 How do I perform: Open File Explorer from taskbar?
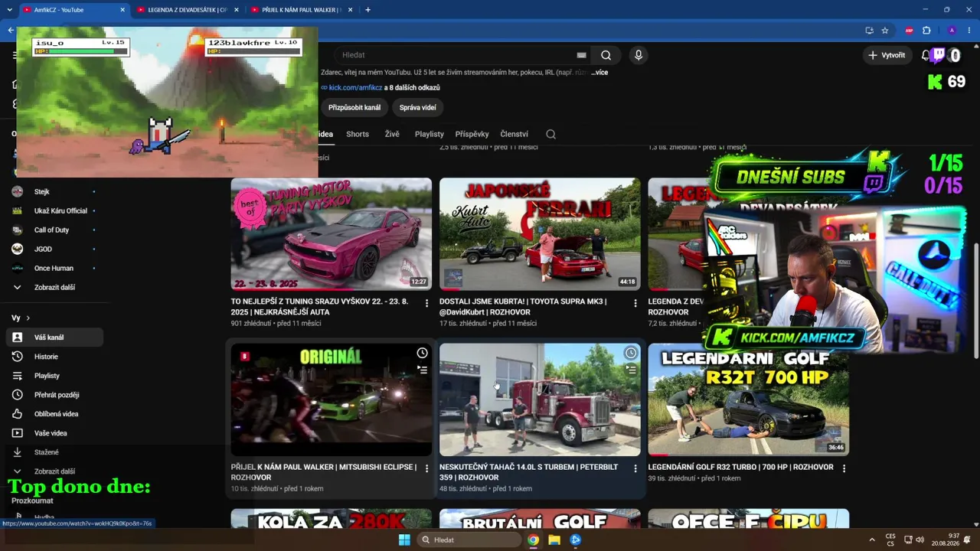click(554, 540)
